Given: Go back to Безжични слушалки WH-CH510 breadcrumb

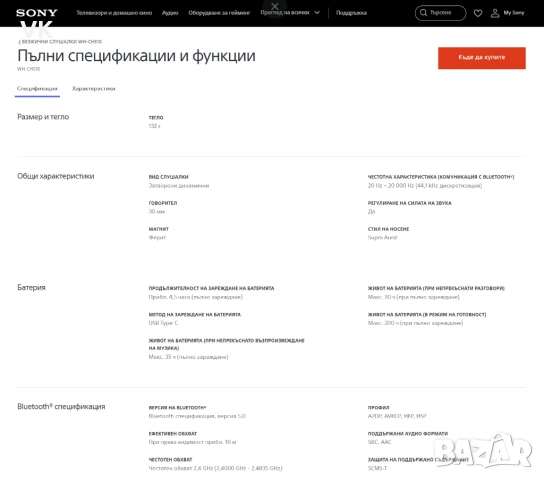Looking at the screenshot, I should (60, 42).
